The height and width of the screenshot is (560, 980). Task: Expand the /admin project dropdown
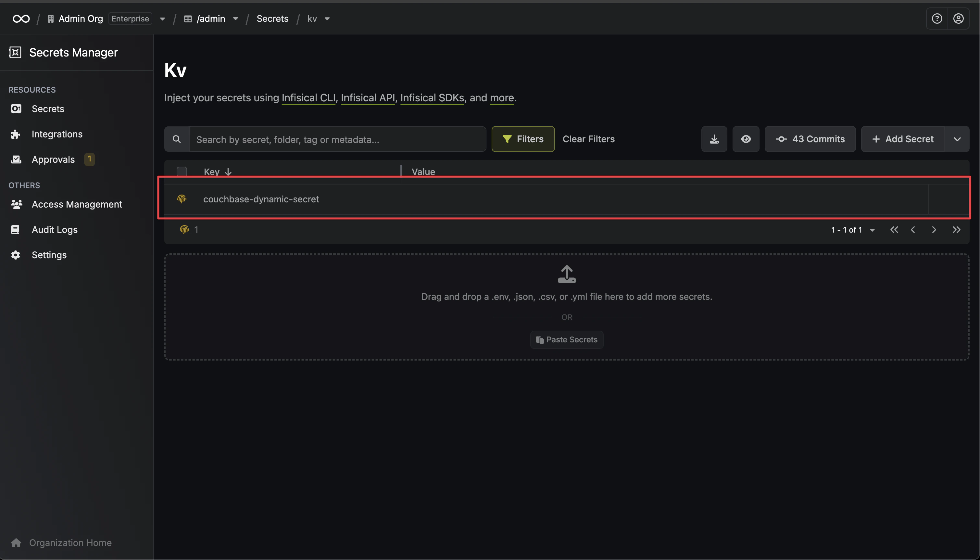click(x=236, y=19)
